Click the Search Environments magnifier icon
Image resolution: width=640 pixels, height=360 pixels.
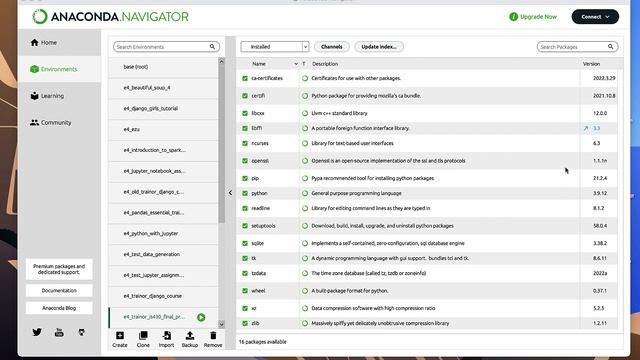(x=212, y=47)
